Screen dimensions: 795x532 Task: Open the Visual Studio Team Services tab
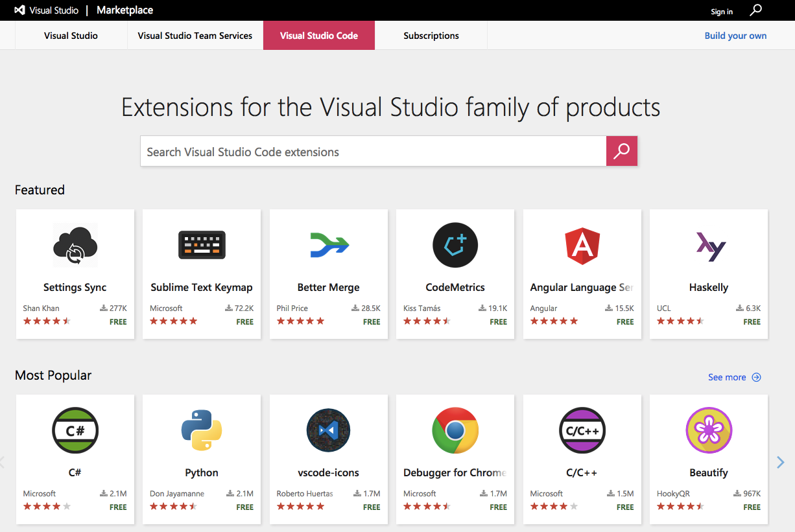[x=195, y=36]
